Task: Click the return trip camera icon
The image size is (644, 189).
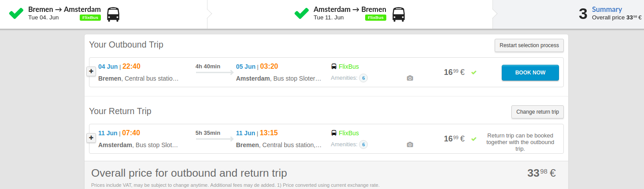Action: click(410, 145)
